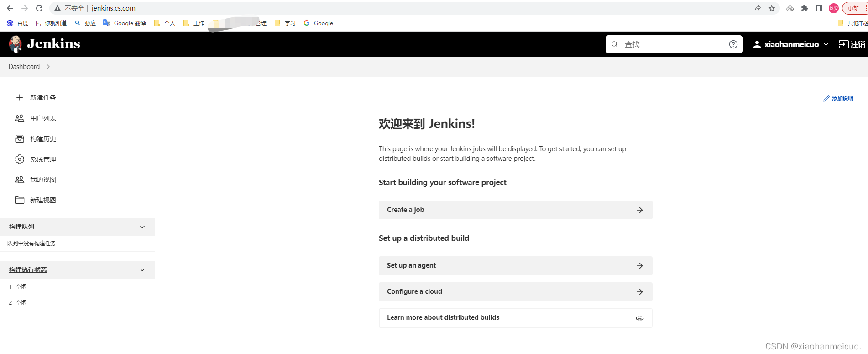Click 队列中没有构建任务 text

point(31,243)
